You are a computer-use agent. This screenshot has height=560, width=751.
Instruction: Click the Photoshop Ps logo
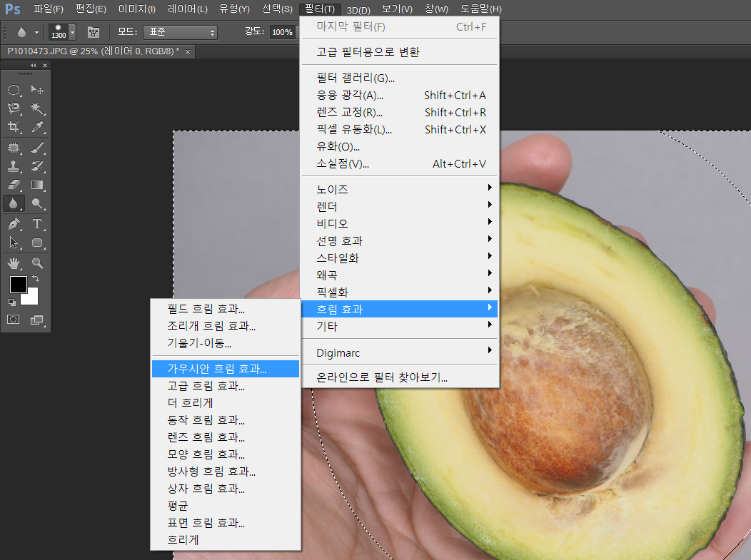[12, 9]
